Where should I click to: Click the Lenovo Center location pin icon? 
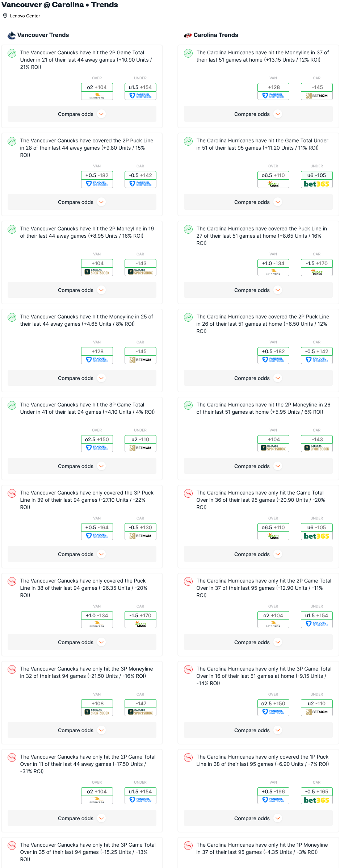click(5, 16)
